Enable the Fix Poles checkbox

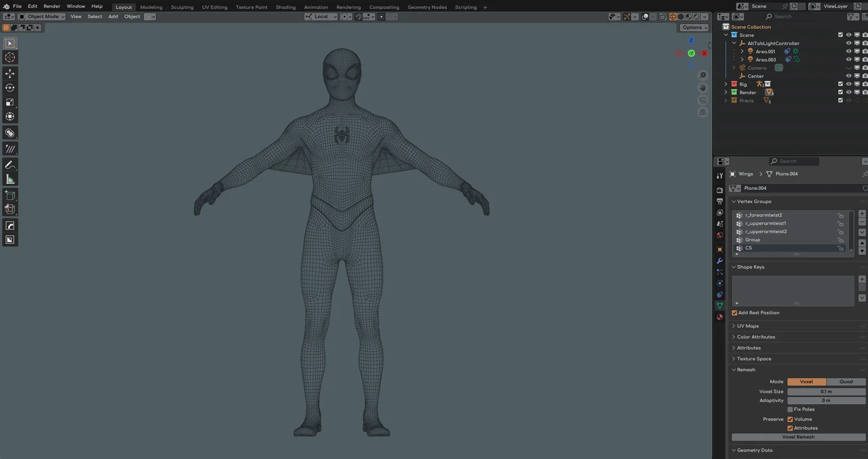[x=790, y=410]
